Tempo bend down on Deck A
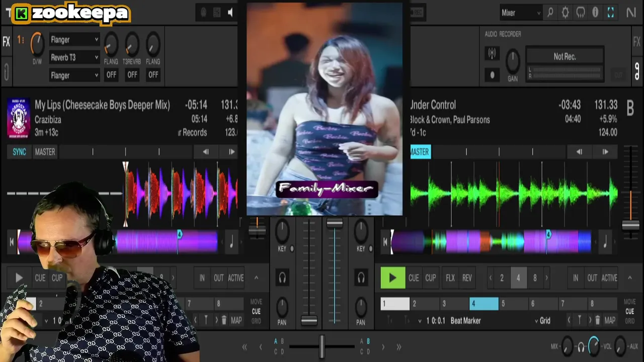This screenshot has height=362, width=644. 205,152
